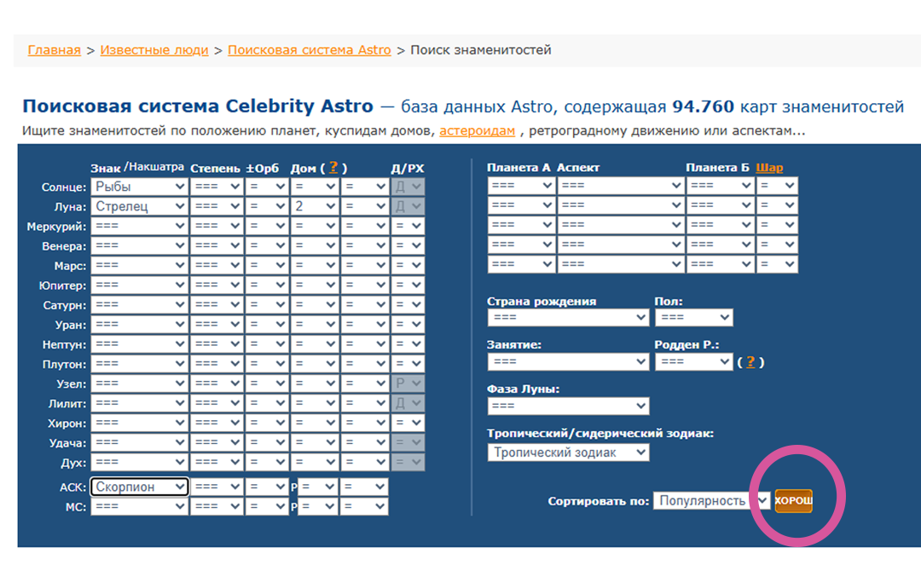Open the Хирон degree dropdown
The height and width of the screenshot is (588, 921).
[216, 423]
